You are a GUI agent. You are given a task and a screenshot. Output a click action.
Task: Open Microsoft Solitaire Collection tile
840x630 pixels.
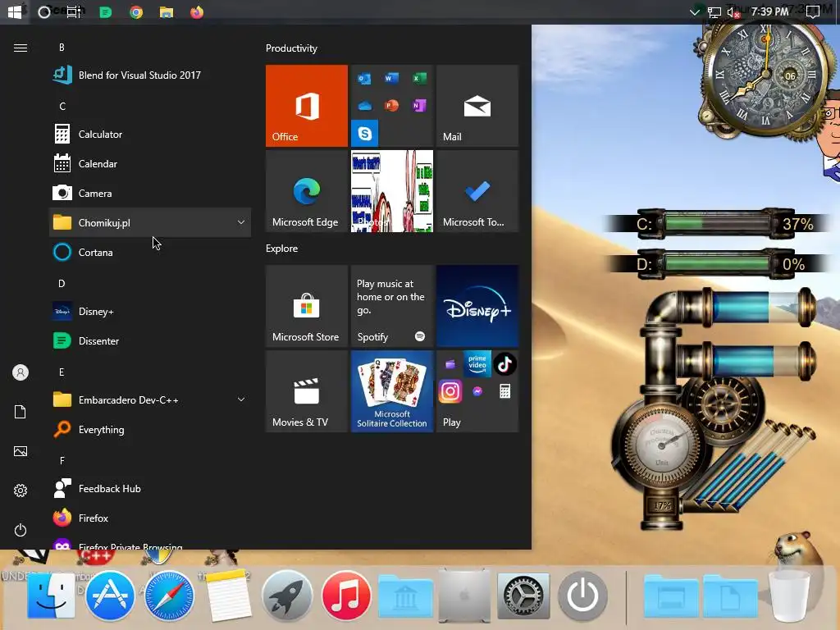pyautogui.click(x=391, y=391)
